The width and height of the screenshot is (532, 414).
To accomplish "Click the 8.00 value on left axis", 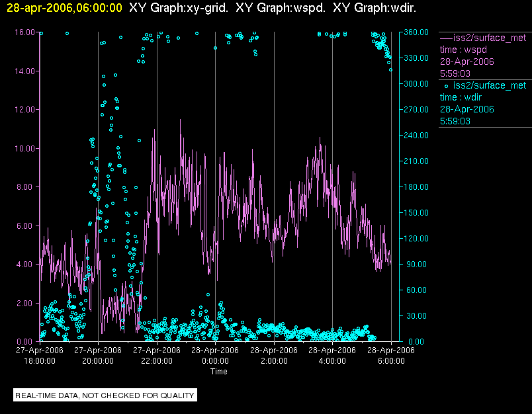I will [26, 186].
